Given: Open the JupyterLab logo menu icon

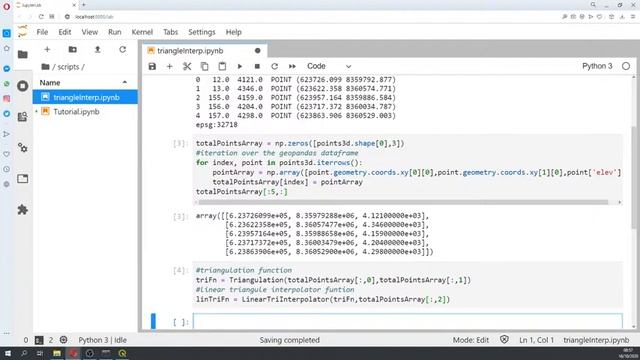Looking at the screenshot, I should click(22, 31).
